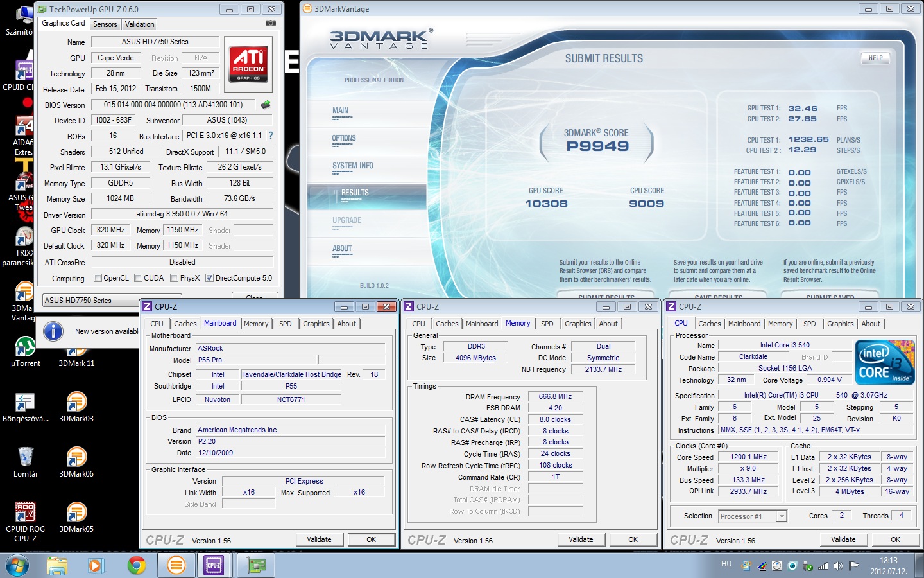
Task: Enable the OpenCL checkbox
Action: [x=98, y=278]
